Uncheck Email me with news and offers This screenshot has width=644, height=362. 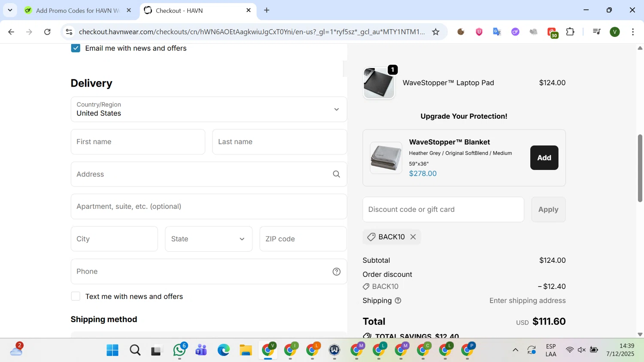point(76,48)
